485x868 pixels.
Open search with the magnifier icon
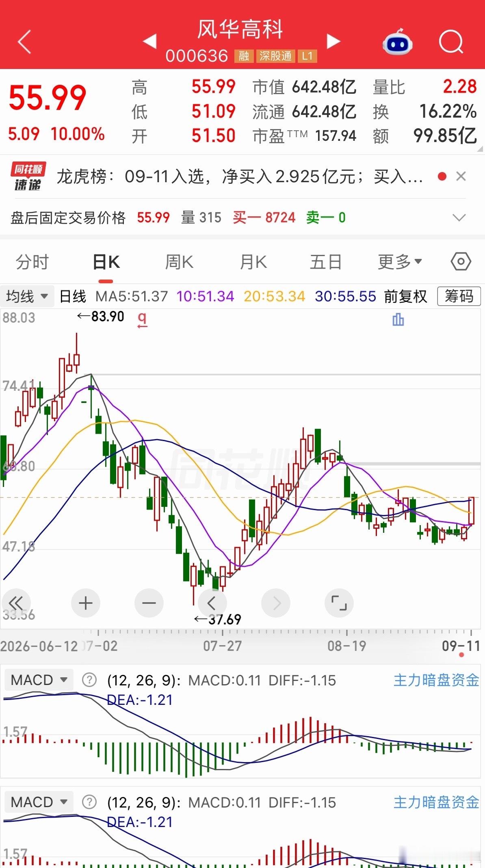451,41
